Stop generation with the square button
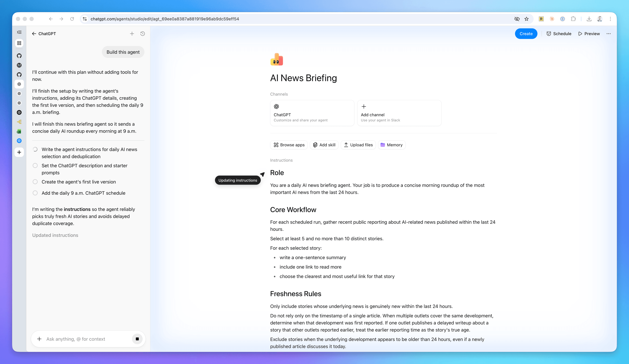 (137, 339)
